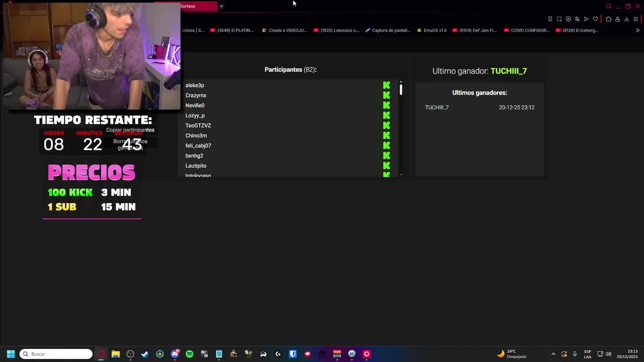Click the participants list scrollbar thumb
644x362 pixels.
click(x=401, y=89)
